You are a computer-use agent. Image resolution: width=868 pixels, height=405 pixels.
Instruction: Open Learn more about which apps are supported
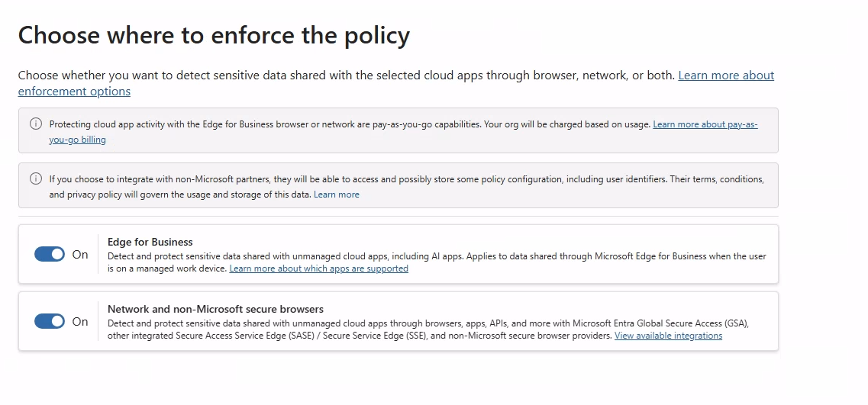click(319, 268)
